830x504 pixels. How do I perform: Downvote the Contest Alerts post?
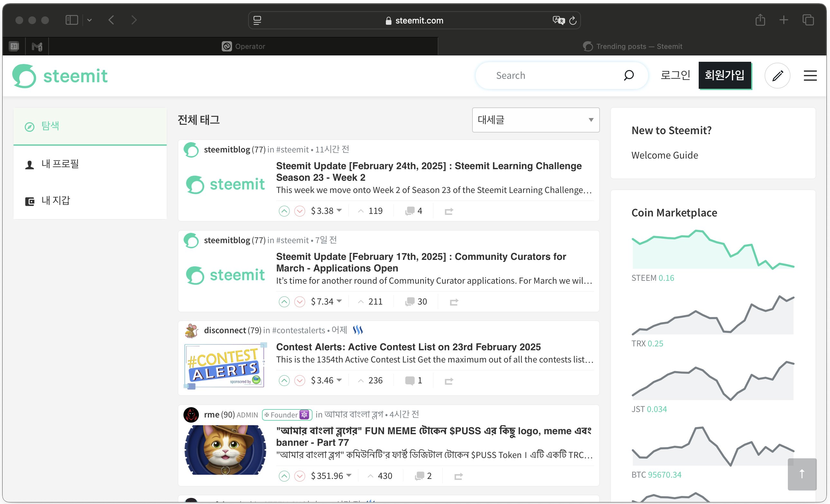click(299, 380)
